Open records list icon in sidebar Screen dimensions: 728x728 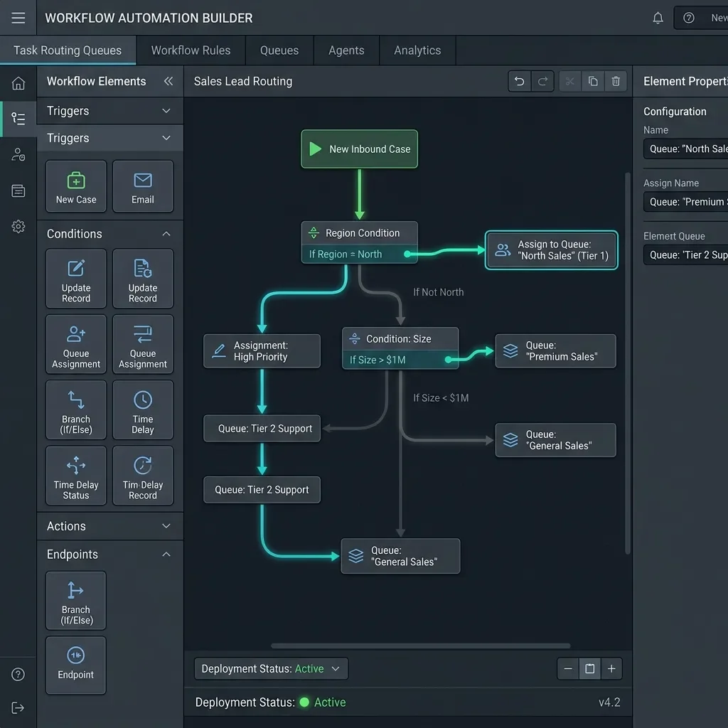pos(18,191)
